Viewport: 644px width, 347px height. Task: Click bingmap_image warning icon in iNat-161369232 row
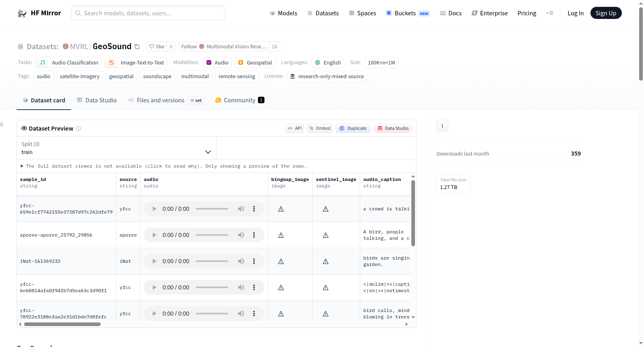pos(281,262)
